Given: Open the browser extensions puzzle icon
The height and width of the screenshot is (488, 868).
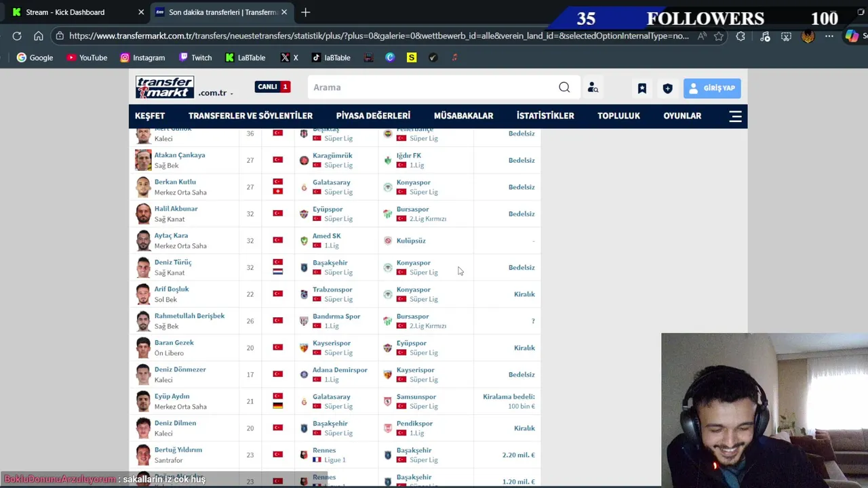Looking at the screenshot, I should [741, 36].
